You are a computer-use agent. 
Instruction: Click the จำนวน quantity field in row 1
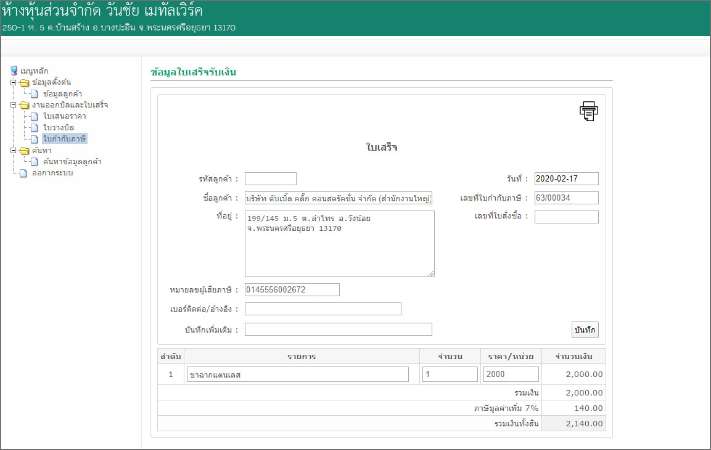pyautogui.click(x=448, y=374)
